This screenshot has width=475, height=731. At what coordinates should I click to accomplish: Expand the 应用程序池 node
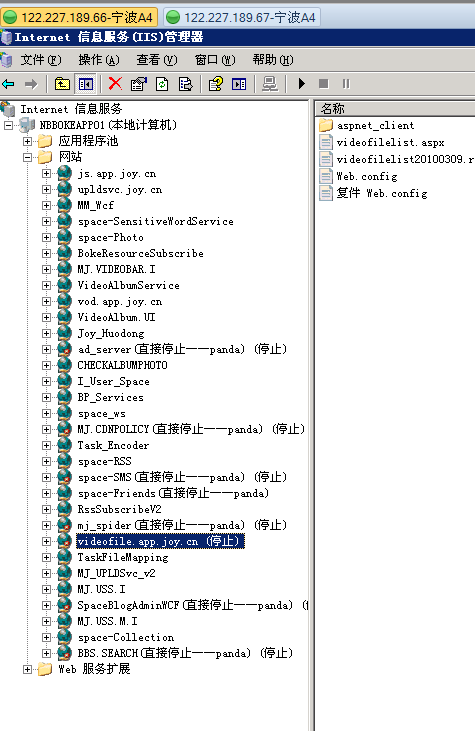pos(28,141)
